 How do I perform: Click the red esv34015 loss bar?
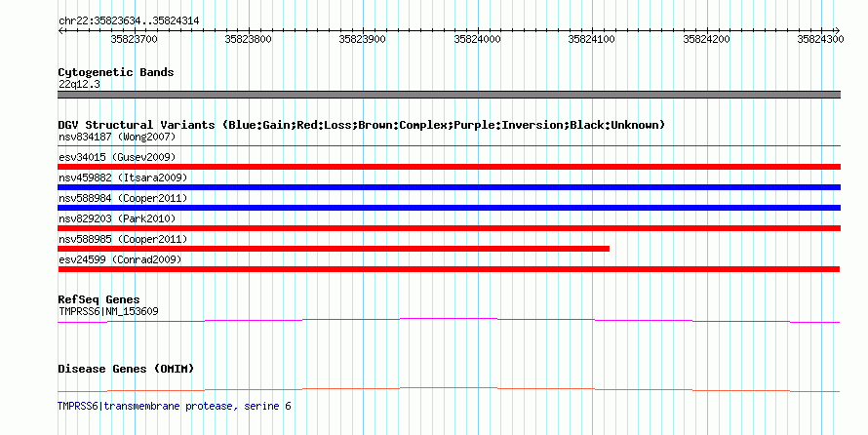tap(449, 167)
